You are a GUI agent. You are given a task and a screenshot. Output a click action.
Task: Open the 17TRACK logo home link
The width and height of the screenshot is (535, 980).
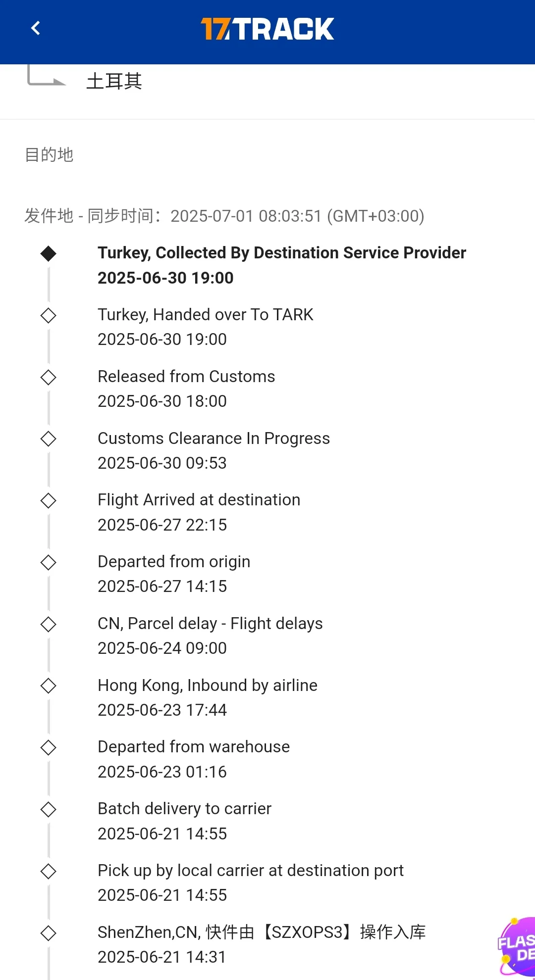(267, 29)
